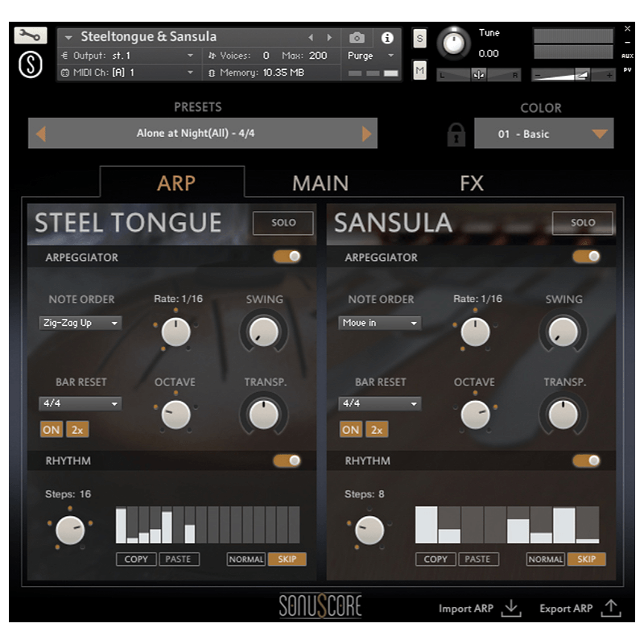This screenshot has width=644, height=644.
Task: Select the previous preset with orange arrow
Action: coord(41,134)
